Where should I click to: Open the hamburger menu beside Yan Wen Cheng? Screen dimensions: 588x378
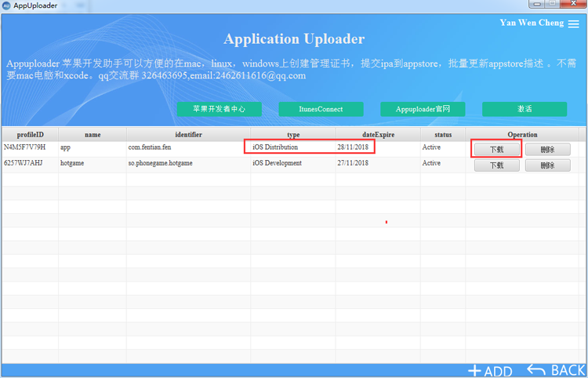pos(573,24)
